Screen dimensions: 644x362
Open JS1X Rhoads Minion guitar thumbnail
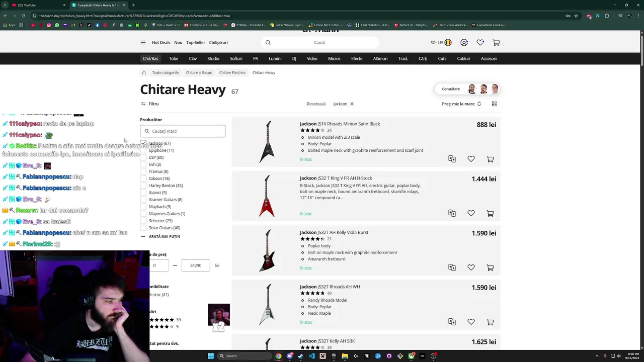267,142
